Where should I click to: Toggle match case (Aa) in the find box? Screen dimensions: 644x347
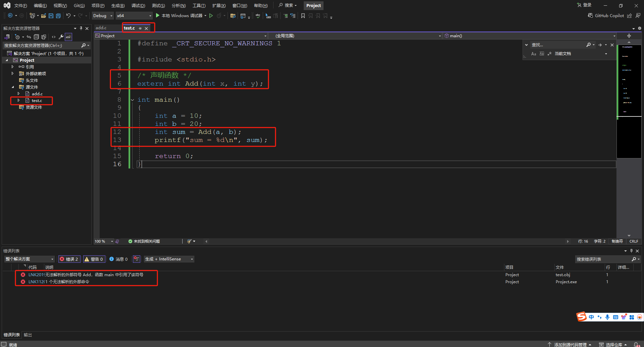pos(534,54)
